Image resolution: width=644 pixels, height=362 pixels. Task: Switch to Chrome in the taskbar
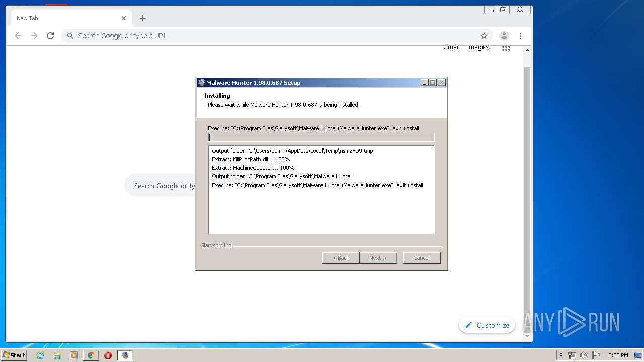pyautogui.click(x=91, y=355)
